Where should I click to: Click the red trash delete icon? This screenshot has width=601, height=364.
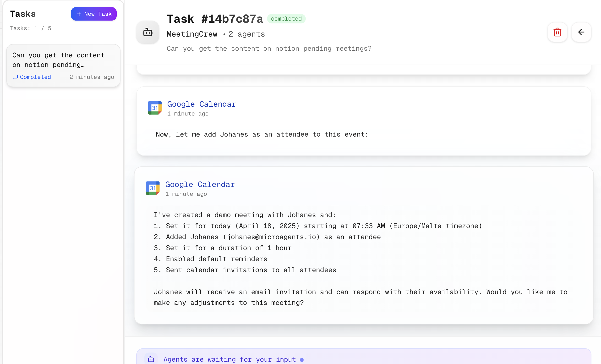[557, 32]
